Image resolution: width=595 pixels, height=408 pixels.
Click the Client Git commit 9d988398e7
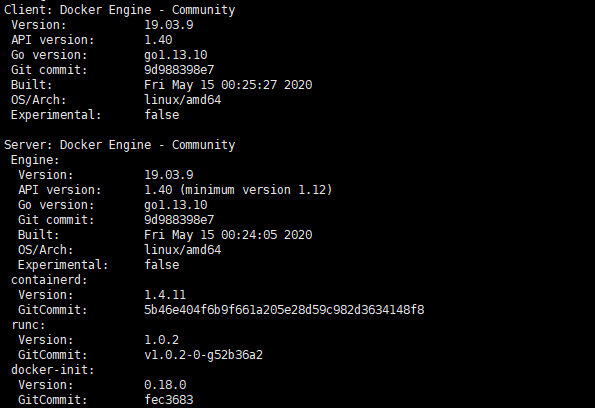pyautogui.click(x=179, y=70)
